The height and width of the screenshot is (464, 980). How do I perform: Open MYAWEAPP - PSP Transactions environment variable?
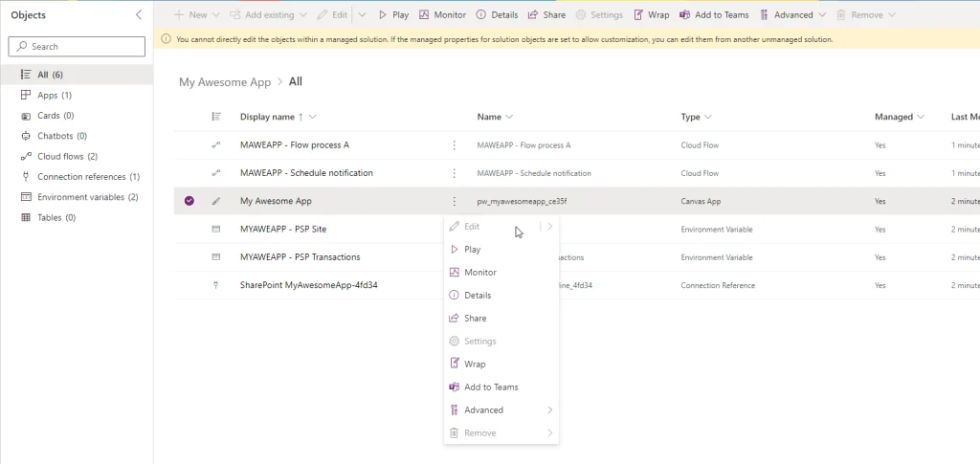point(300,257)
